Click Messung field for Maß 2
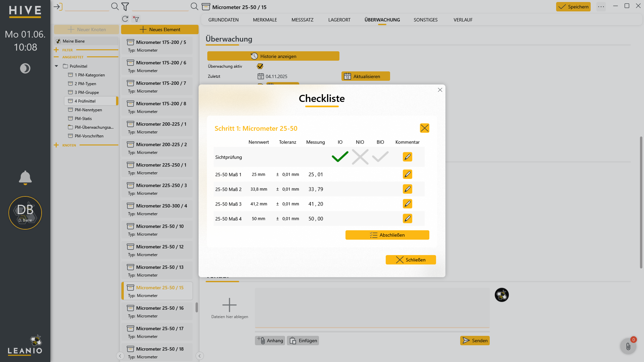Screen dimensions: 644x362 [x=316, y=189]
